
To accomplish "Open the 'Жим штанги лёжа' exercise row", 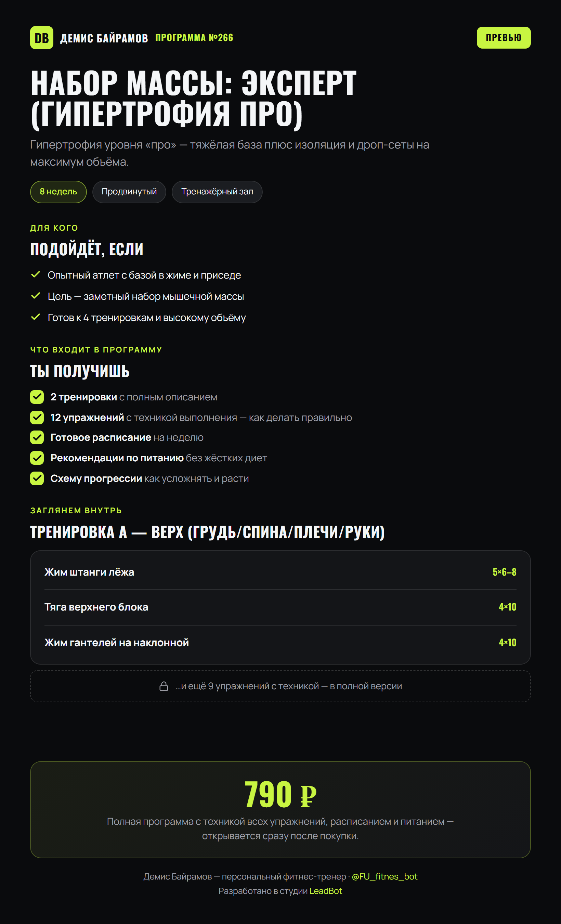I will pyautogui.click(x=280, y=572).
